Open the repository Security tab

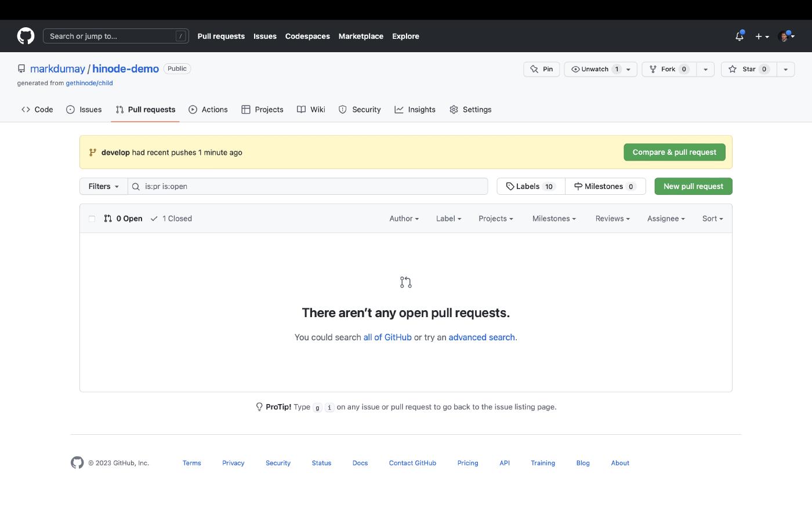pos(360,110)
